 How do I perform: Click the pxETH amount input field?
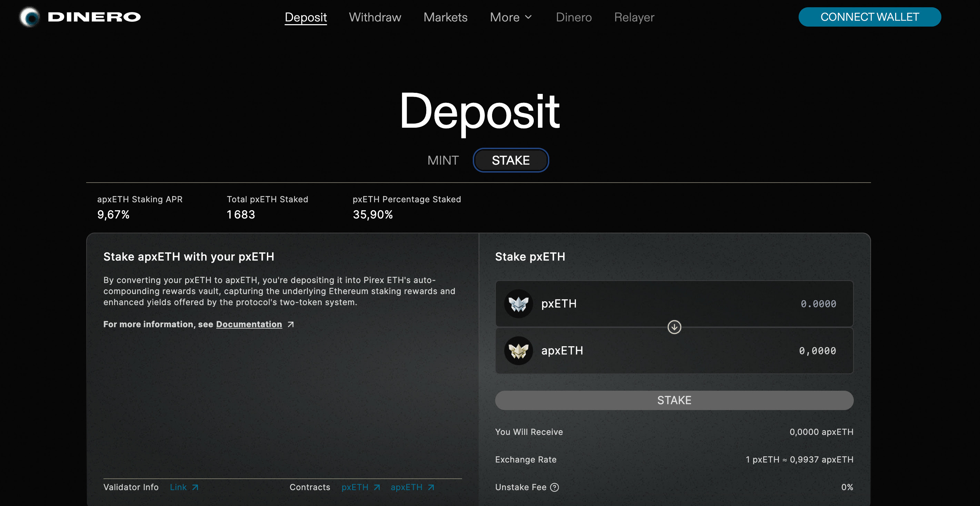(x=818, y=303)
